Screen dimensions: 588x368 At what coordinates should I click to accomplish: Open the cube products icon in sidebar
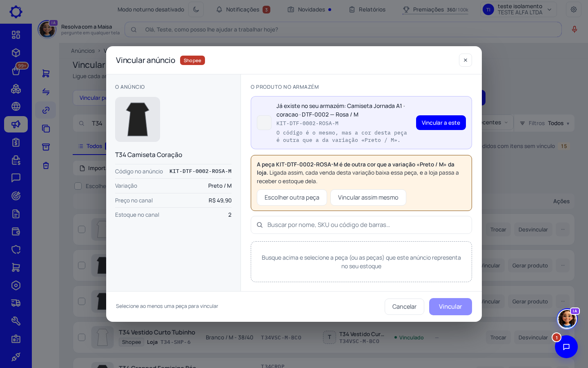pyautogui.click(x=16, y=53)
